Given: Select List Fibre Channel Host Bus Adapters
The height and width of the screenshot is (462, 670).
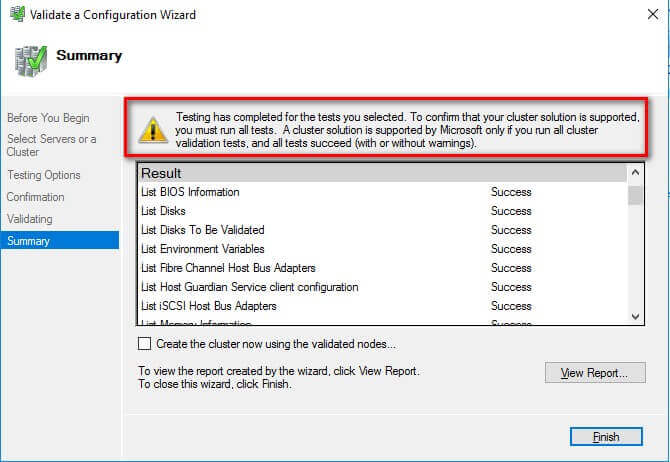Looking at the screenshot, I should point(382,268).
